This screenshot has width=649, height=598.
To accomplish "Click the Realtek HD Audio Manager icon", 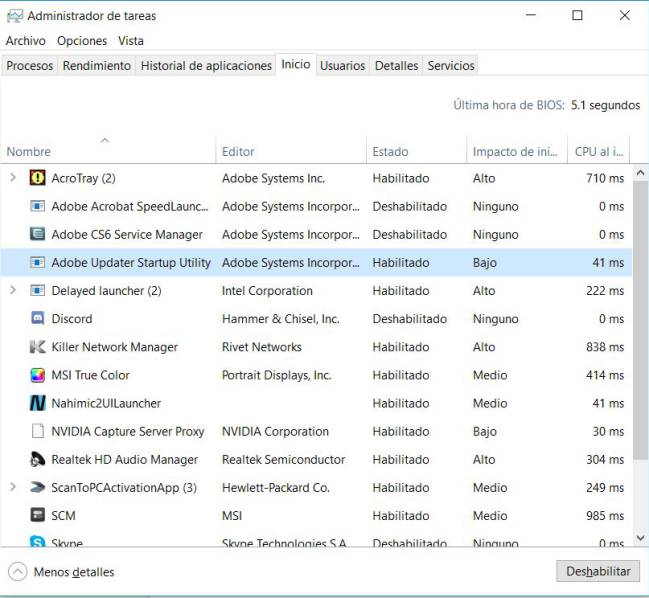I will (38, 459).
